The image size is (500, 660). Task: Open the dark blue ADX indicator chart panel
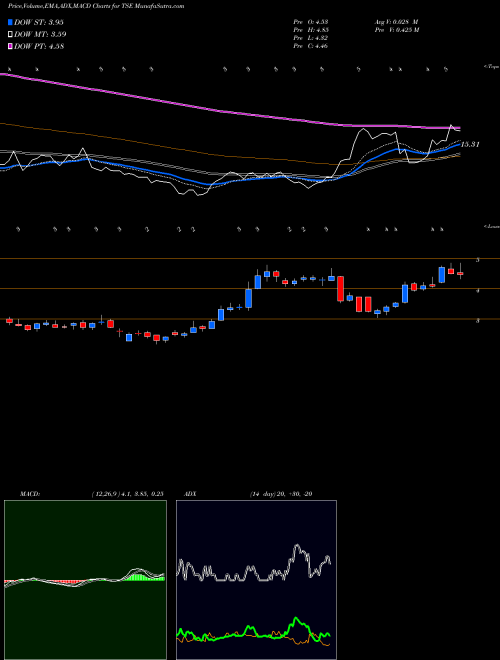tap(256, 580)
